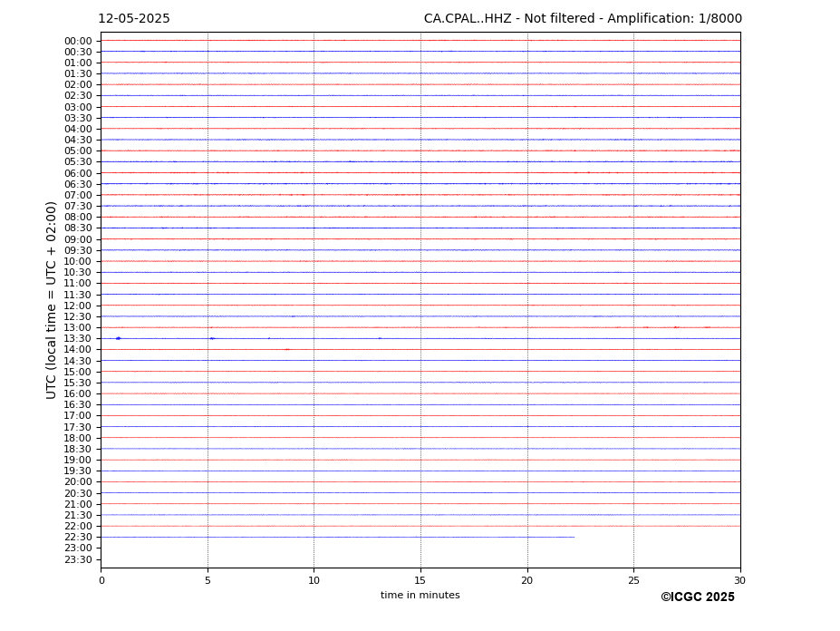Viewport: 840px width, 631px height.
Task: Click the red event on 14:00 trace
Action: coord(287,350)
